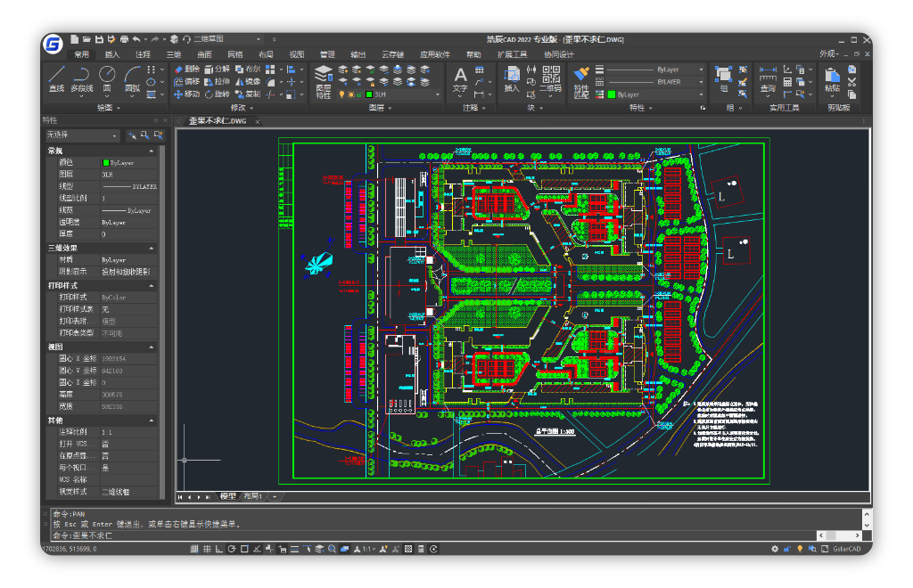Click the scissors cut icon in 剪贴板

[851, 82]
